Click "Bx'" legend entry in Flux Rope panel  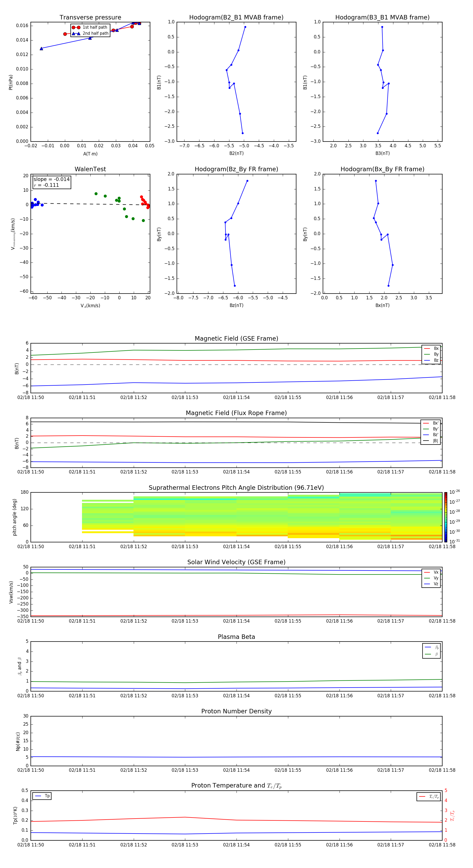431,423
